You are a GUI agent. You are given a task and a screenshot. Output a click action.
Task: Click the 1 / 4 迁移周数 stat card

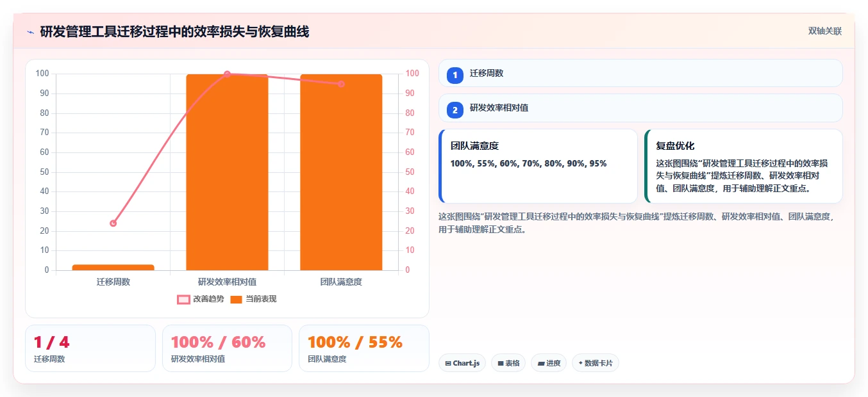90,348
